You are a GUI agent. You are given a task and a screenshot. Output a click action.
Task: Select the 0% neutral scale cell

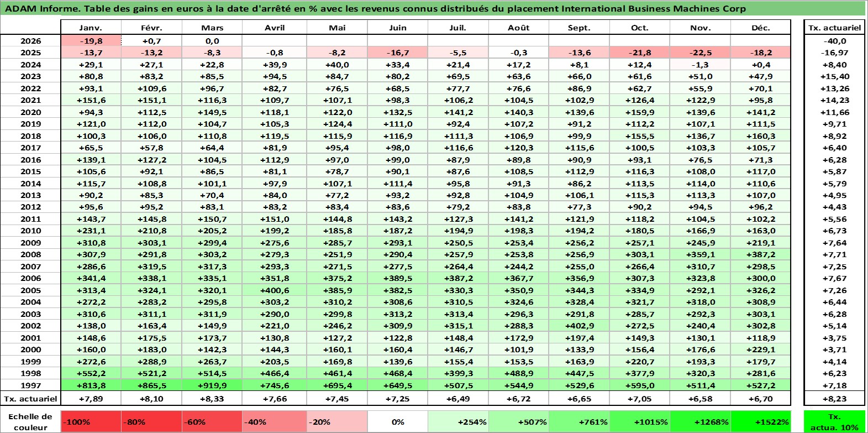(x=397, y=421)
